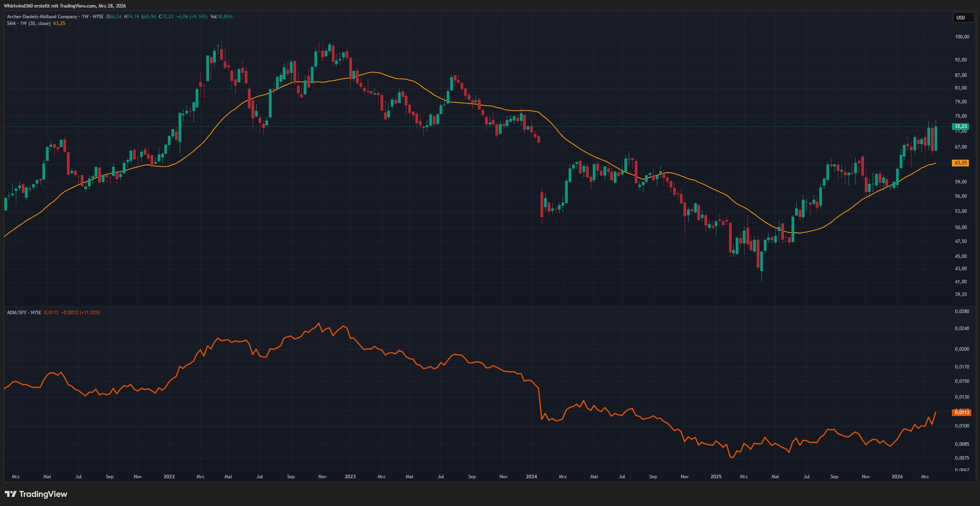Click the 2022 label on the time axis
This screenshot has width=980, height=506.
[169, 477]
